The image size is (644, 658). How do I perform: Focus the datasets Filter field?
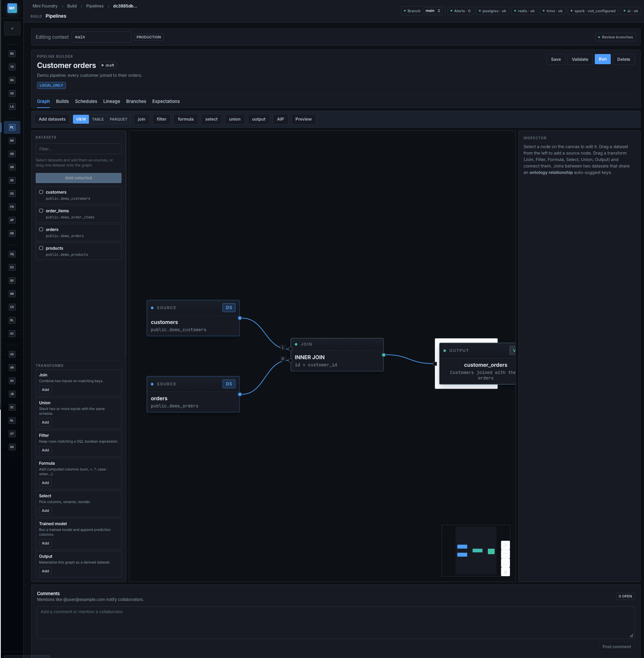pyautogui.click(x=78, y=149)
